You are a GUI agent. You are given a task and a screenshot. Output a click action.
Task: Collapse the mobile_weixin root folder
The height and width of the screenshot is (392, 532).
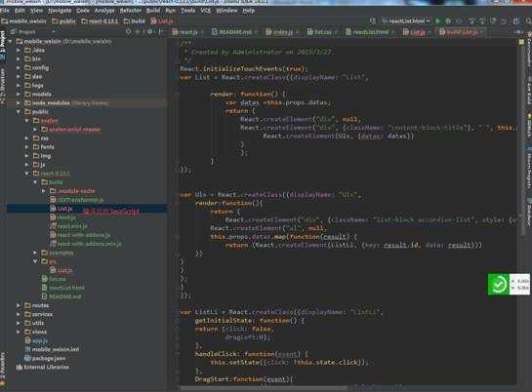click(x=10, y=41)
